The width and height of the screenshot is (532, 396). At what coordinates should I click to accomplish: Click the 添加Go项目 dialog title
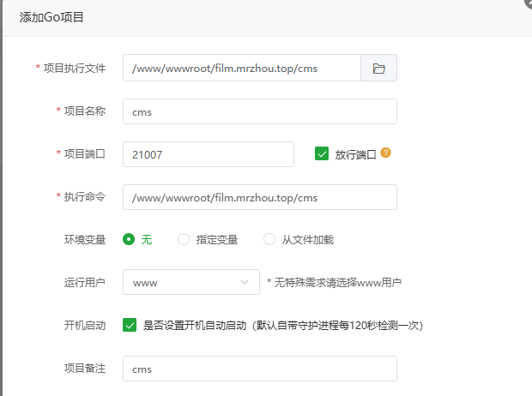click(51, 17)
